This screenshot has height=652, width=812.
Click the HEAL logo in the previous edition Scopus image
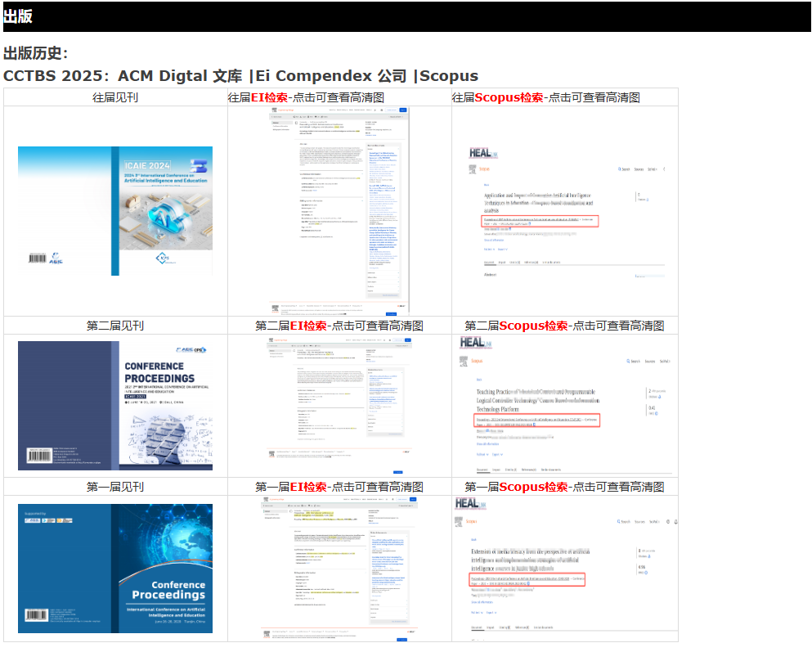click(x=482, y=153)
